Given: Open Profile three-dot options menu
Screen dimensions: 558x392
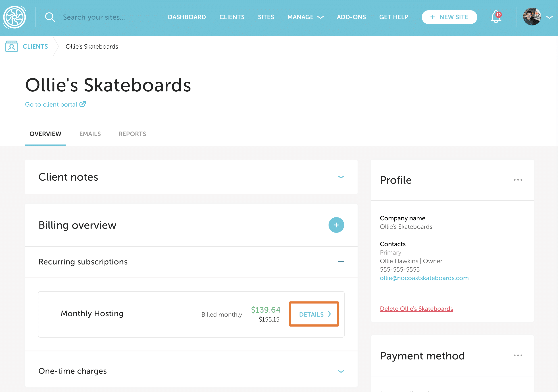Looking at the screenshot, I should coord(518,180).
